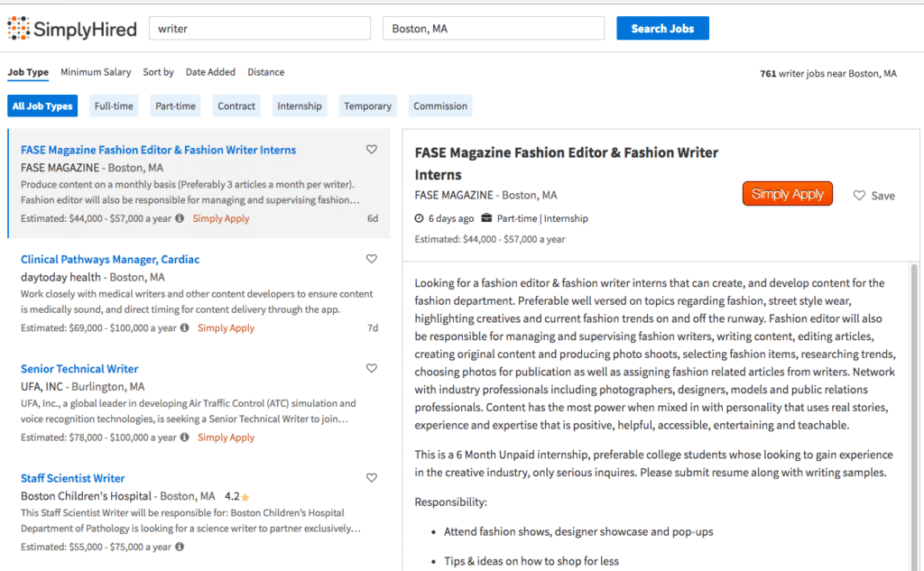The height and width of the screenshot is (571, 924).
Task: Open the Minimum Salary filter
Action: 96,72
